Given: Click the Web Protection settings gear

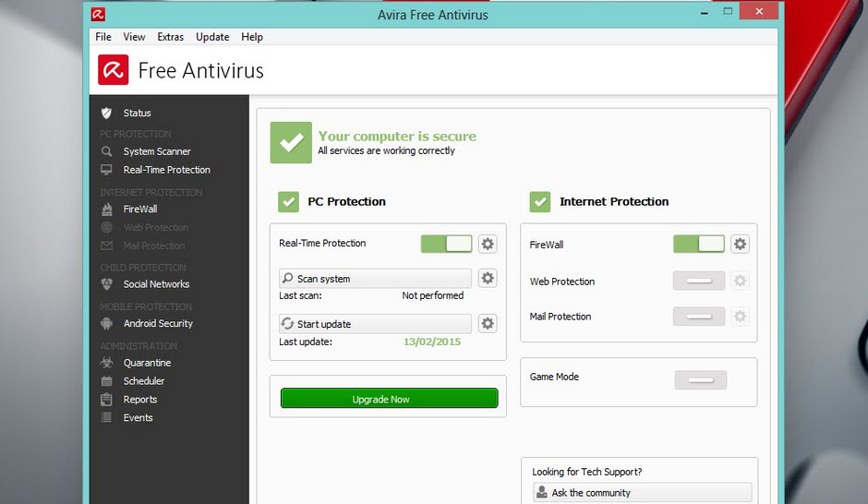Looking at the screenshot, I should pos(741,281).
